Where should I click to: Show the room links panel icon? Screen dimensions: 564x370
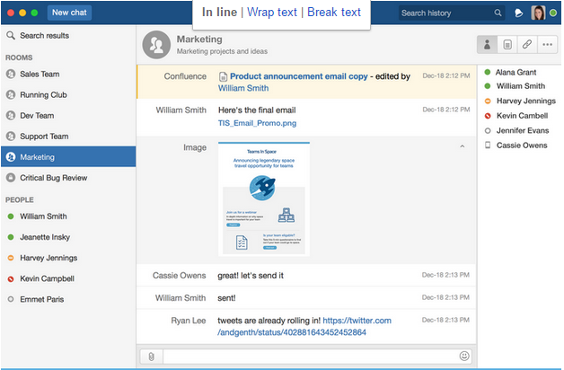pyautogui.click(x=527, y=45)
